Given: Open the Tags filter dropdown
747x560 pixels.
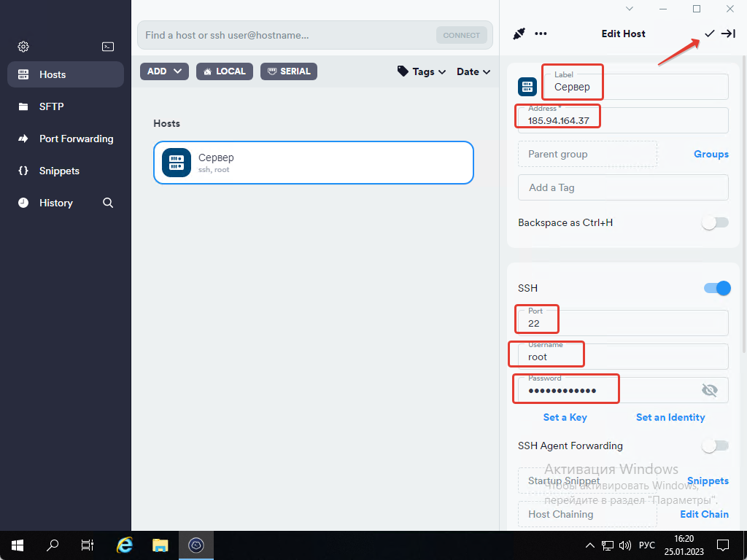Looking at the screenshot, I should coord(421,71).
